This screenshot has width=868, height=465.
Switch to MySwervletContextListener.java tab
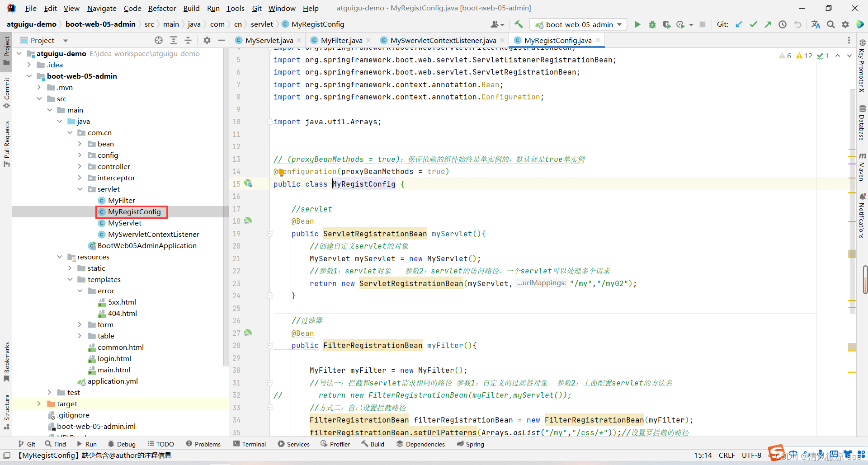(x=443, y=40)
